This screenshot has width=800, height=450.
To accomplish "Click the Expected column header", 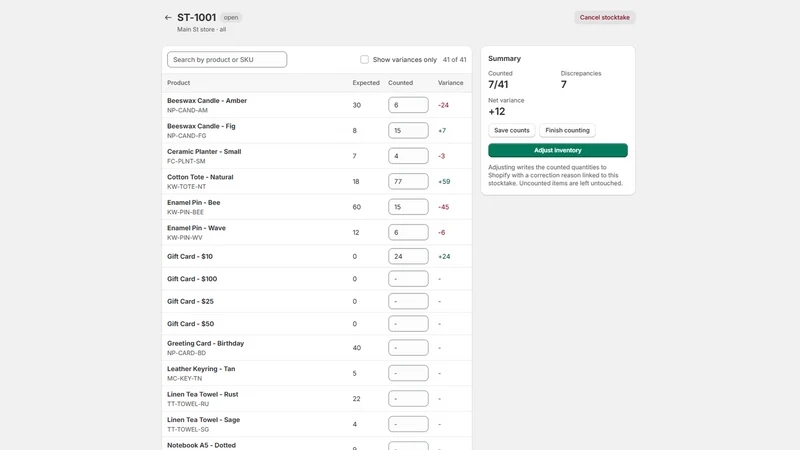I will click(x=366, y=83).
